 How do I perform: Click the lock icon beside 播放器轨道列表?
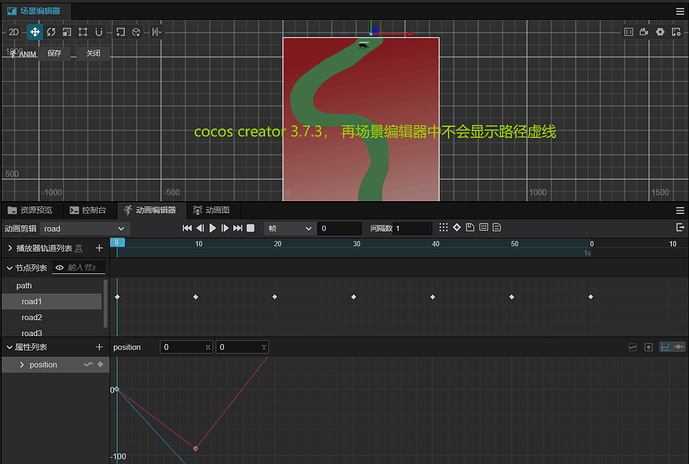tap(79, 249)
